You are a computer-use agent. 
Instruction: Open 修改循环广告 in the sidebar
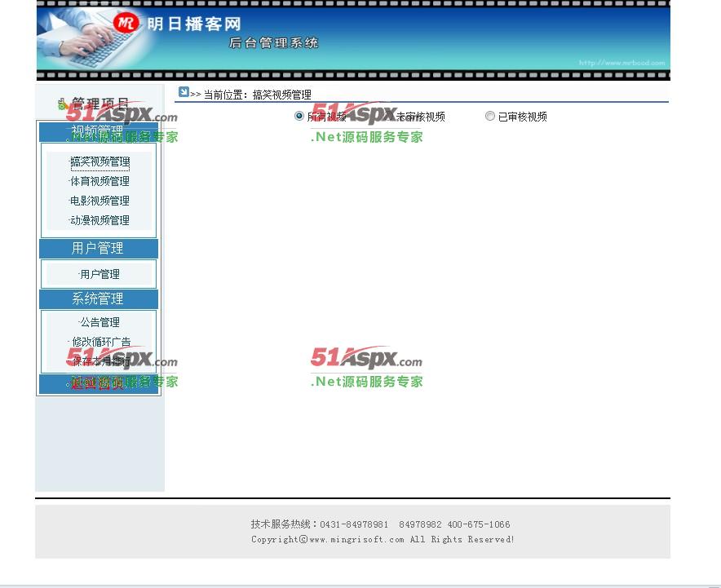100,342
